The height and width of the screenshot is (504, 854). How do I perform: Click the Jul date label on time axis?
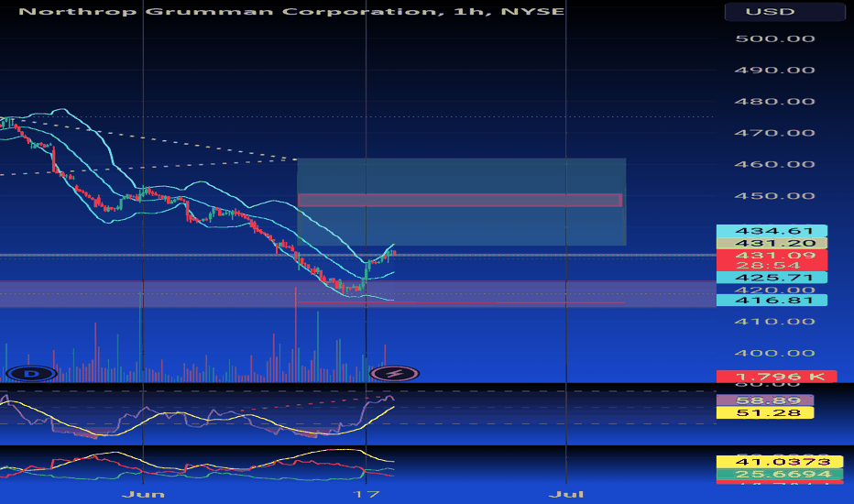[x=566, y=494]
